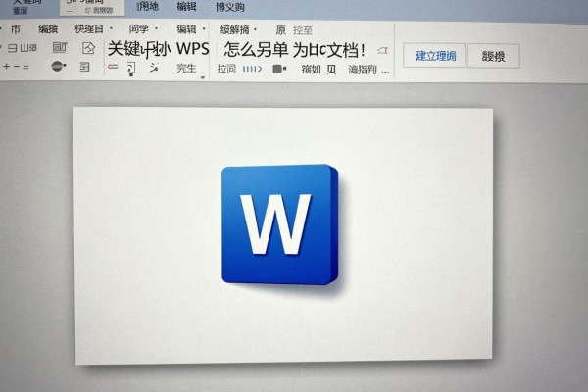588x392 pixels.
Task: Open the 市 menu in the ribbon
Action: [16, 28]
